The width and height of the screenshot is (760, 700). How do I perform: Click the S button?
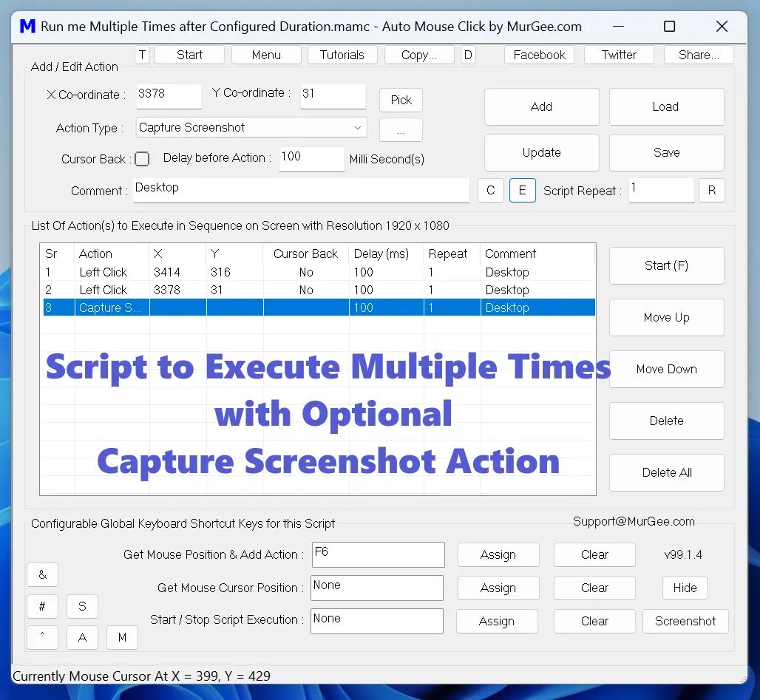[82, 606]
